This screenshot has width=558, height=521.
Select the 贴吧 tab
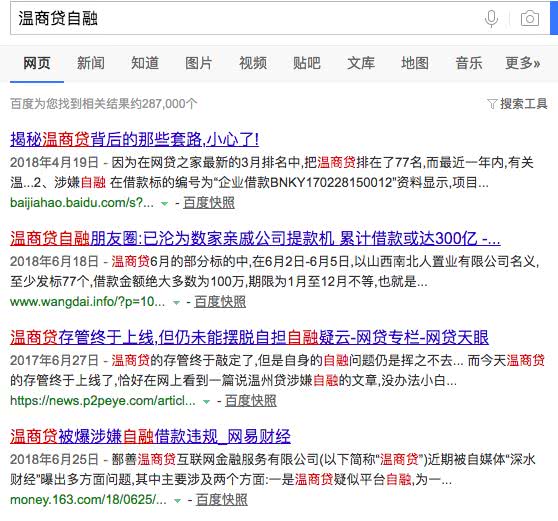point(307,63)
